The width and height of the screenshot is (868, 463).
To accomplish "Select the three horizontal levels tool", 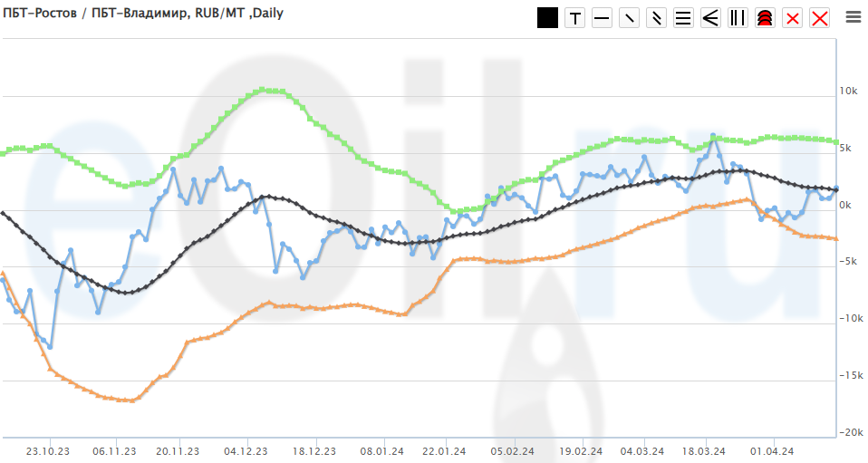I will [x=683, y=18].
